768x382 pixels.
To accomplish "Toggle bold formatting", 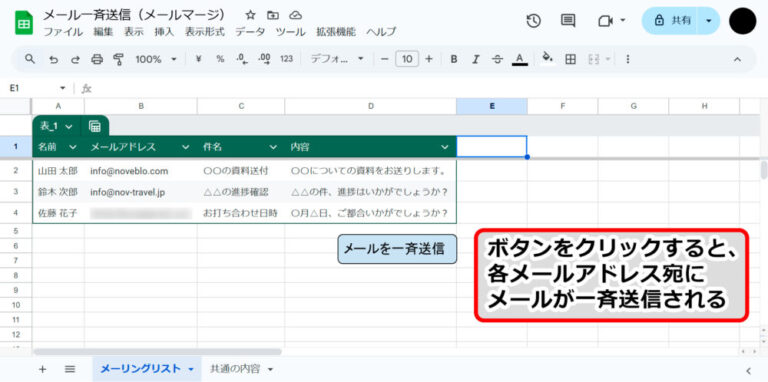I will 454,59.
